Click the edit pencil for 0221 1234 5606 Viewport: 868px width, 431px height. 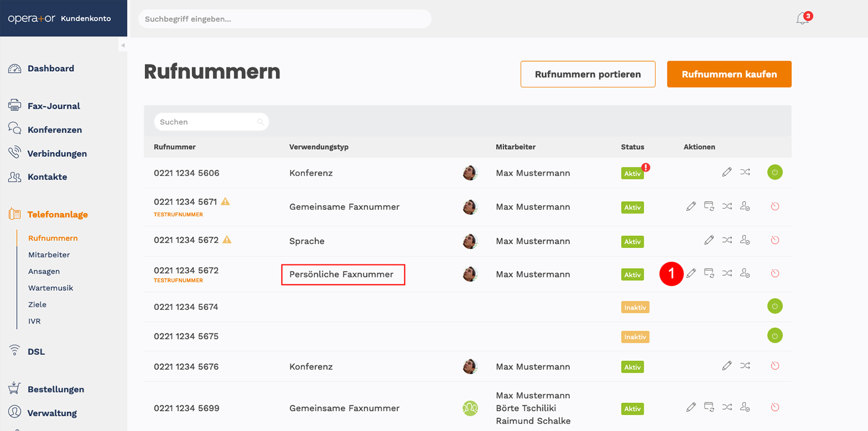click(727, 173)
